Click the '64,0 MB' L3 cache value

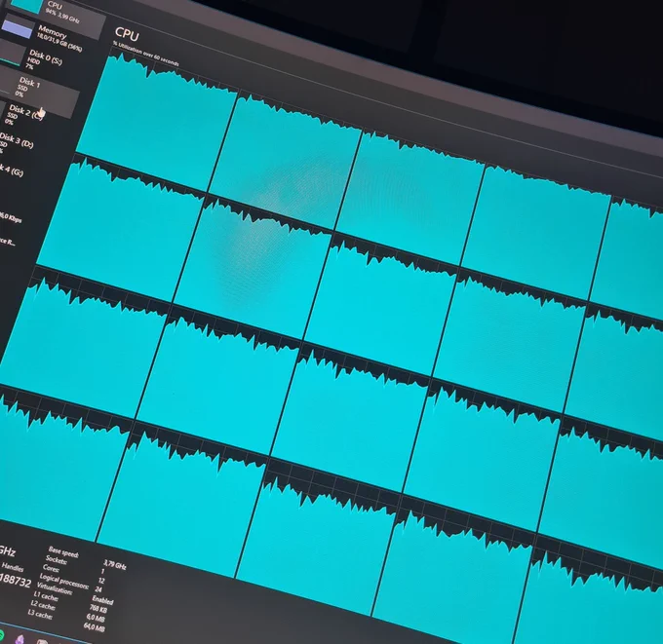pos(94,627)
